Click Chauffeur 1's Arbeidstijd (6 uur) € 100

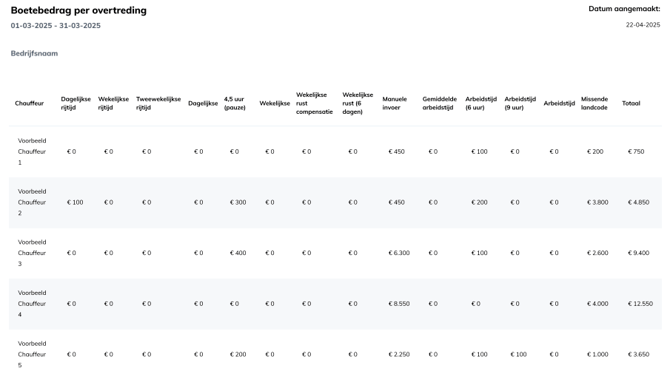[x=479, y=152]
